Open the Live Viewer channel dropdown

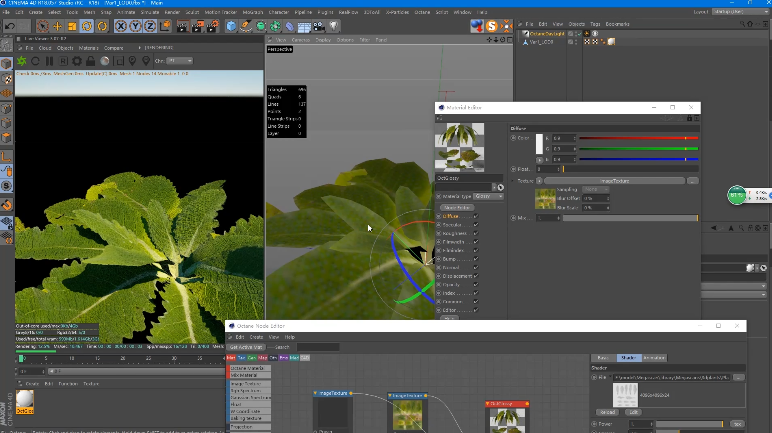(179, 61)
